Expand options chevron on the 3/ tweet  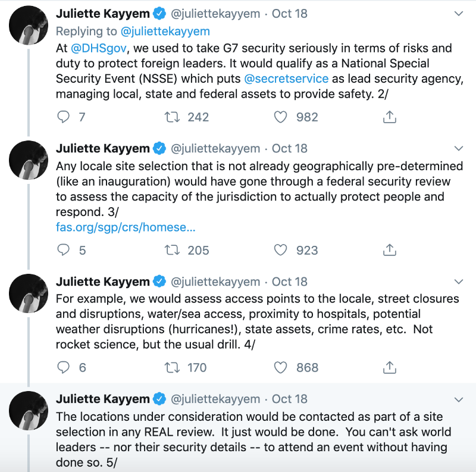(x=458, y=148)
